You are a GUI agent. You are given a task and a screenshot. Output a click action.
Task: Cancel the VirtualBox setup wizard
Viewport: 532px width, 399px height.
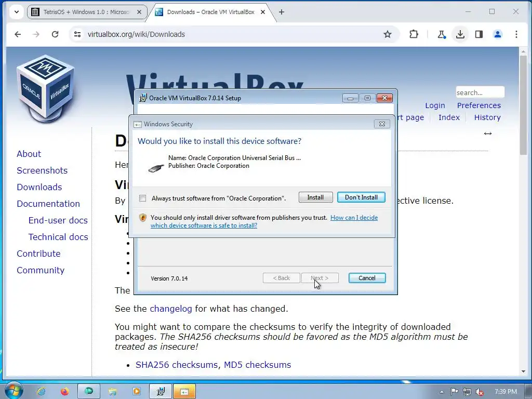(x=367, y=278)
